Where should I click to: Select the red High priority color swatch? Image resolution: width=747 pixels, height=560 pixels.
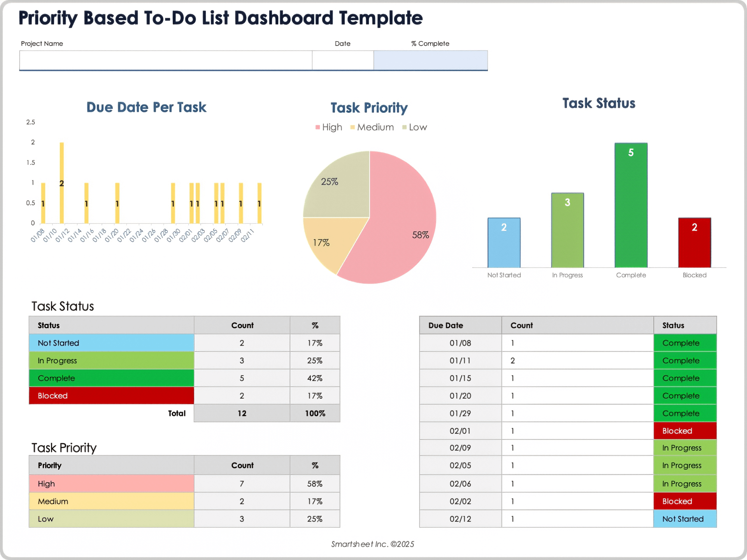tap(111, 483)
